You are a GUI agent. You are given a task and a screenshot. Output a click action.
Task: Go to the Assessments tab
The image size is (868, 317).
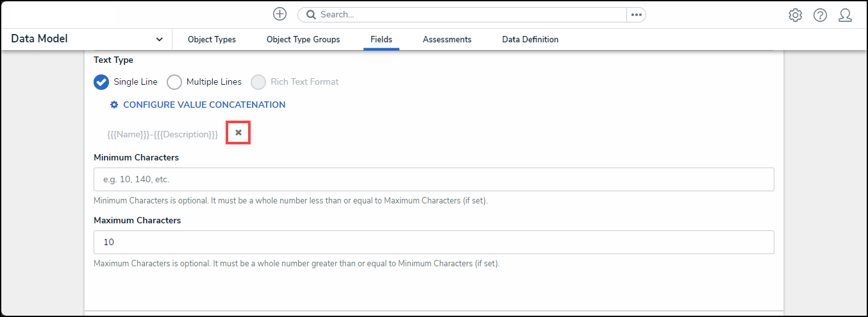(x=447, y=40)
